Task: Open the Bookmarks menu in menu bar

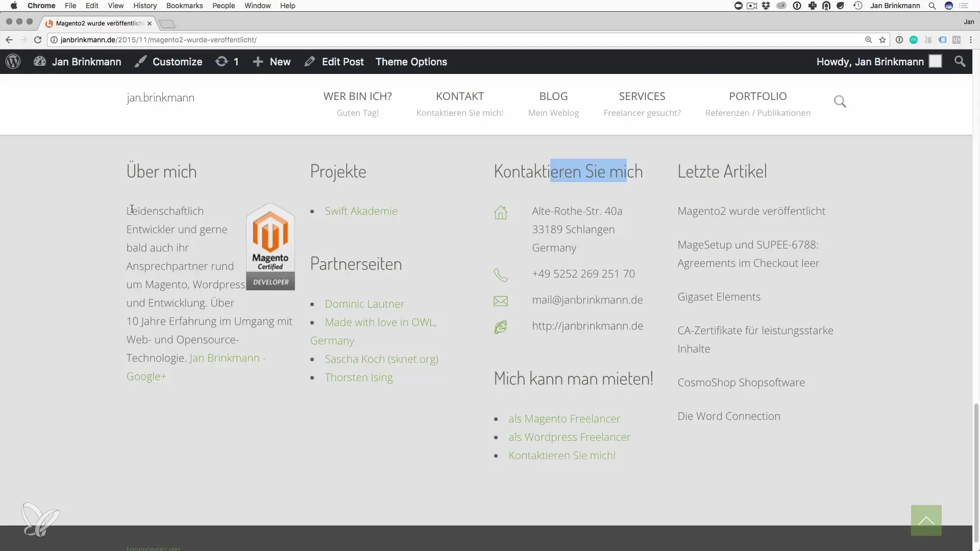Action: 184,6
